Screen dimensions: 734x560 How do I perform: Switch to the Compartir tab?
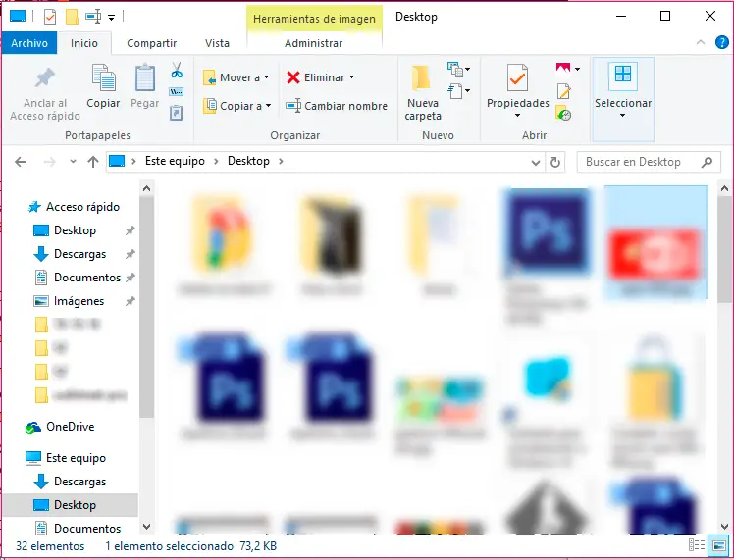click(x=152, y=43)
